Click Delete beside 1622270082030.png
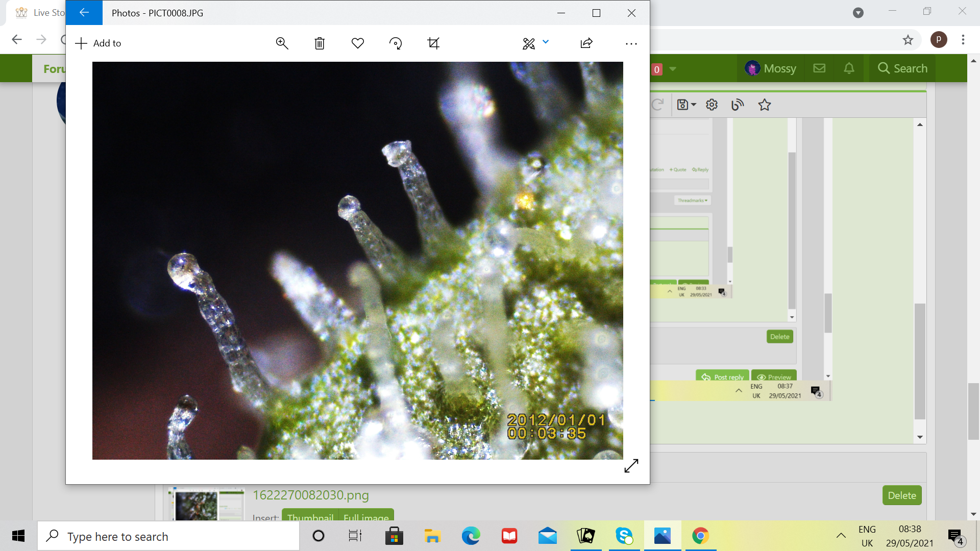This screenshot has width=980, height=551. 902,495
